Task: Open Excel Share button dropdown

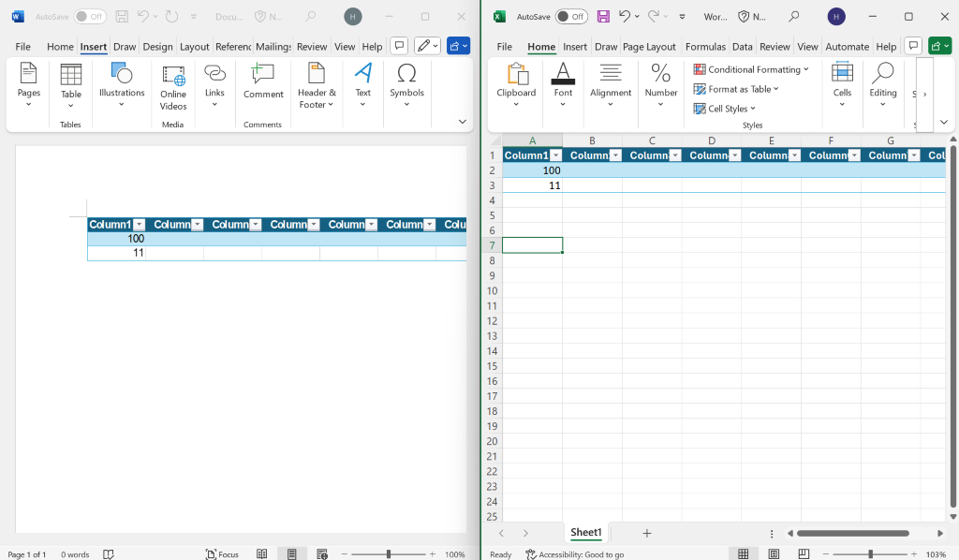Action: [x=939, y=46]
